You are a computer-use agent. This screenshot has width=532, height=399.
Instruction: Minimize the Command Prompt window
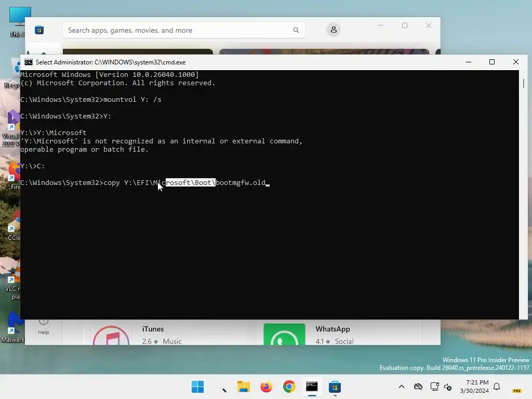469,62
